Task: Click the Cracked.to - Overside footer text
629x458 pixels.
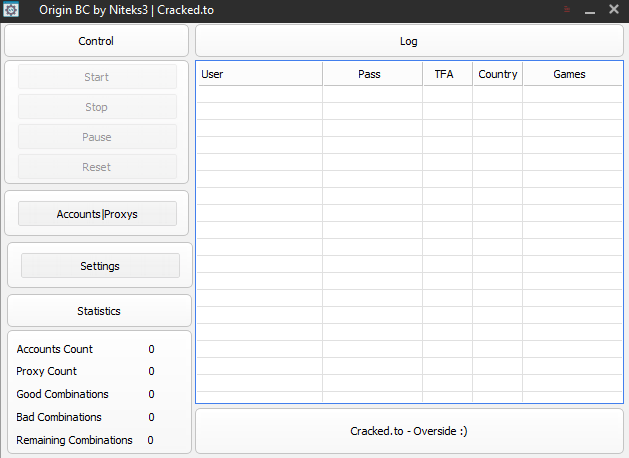Action: pos(409,431)
